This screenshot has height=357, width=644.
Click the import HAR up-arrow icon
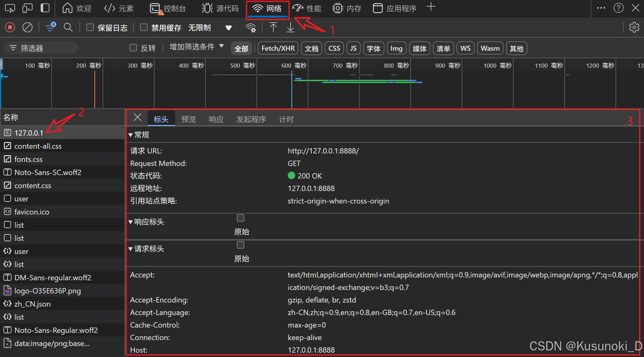(x=273, y=28)
